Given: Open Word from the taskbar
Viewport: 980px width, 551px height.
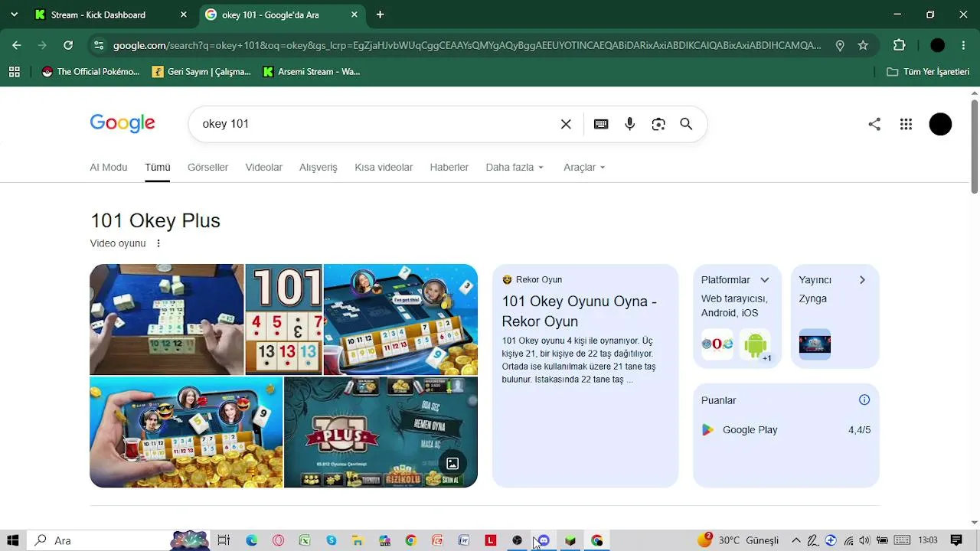Looking at the screenshot, I should coord(464,540).
